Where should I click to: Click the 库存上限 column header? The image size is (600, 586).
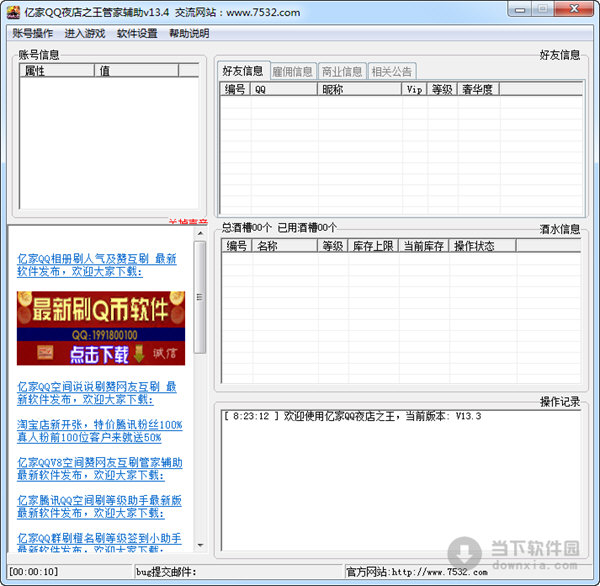[x=373, y=246]
